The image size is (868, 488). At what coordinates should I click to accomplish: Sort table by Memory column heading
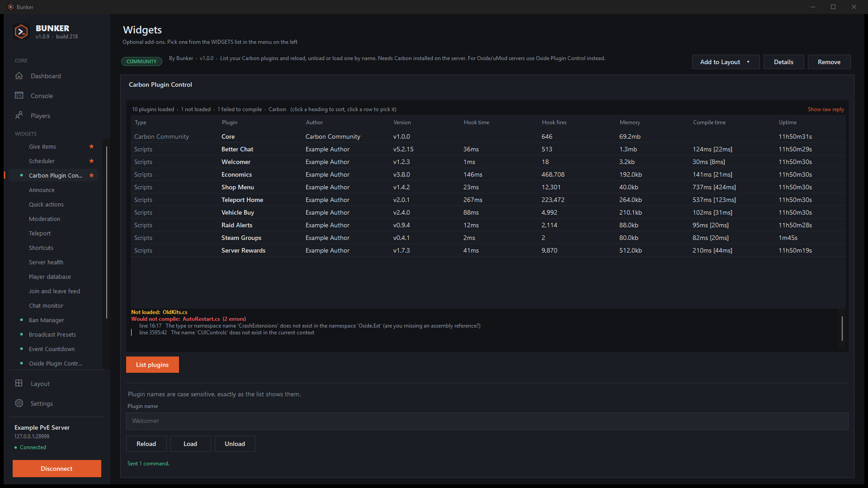point(629,122)
